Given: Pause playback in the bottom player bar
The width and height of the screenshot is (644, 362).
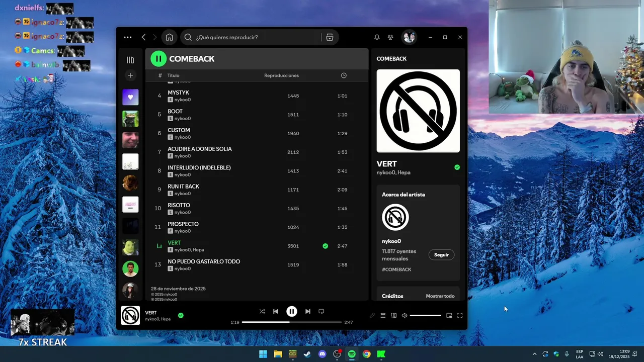Looking at the screenshot, I should tap(292, 311).
